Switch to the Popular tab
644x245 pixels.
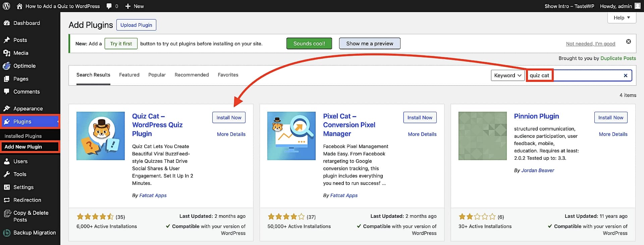[x=157, y=75]
